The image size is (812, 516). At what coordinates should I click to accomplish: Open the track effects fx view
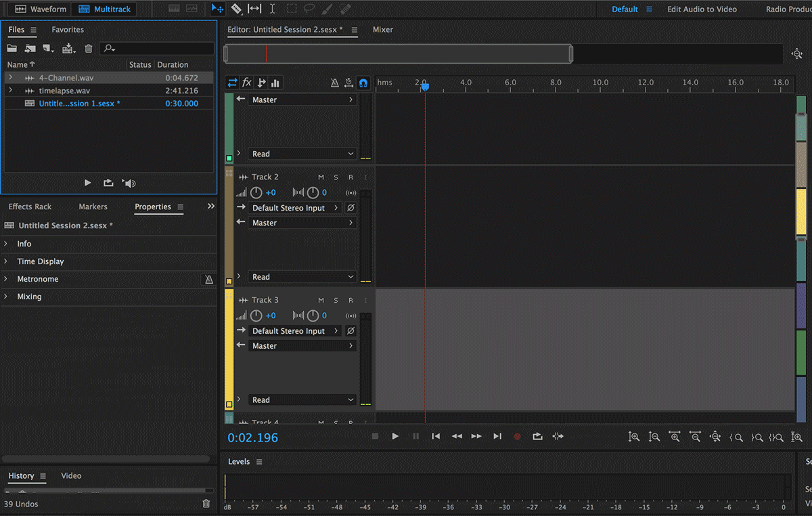(246, 82)
